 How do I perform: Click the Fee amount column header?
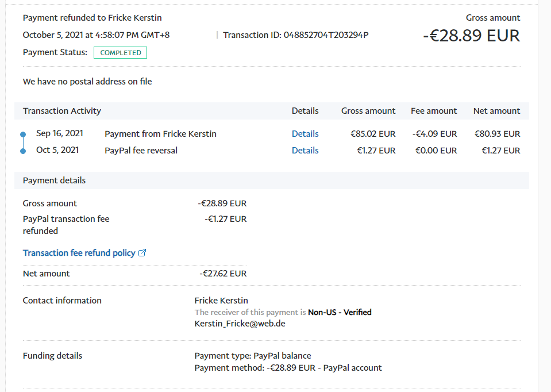click(434, 111)
